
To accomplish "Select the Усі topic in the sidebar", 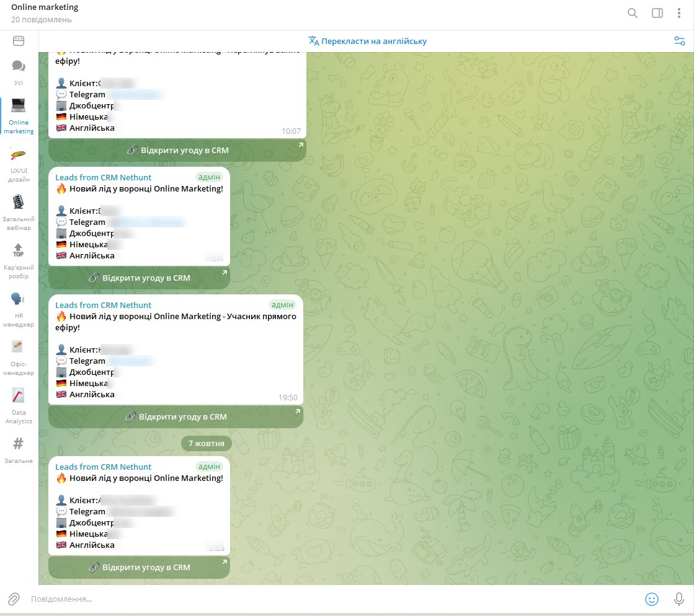I will point(19,73).
